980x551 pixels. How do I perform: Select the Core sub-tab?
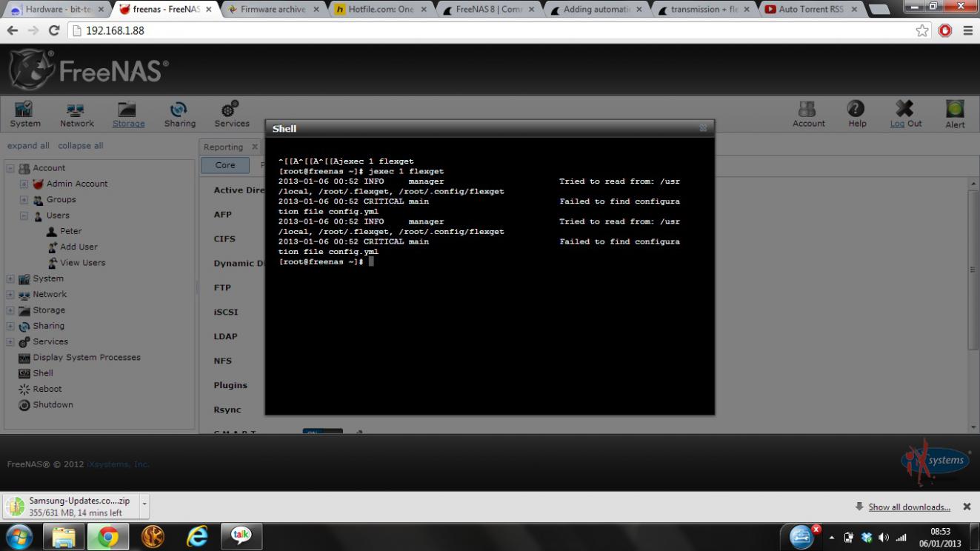pyautogui.click(x=225, y=165)
